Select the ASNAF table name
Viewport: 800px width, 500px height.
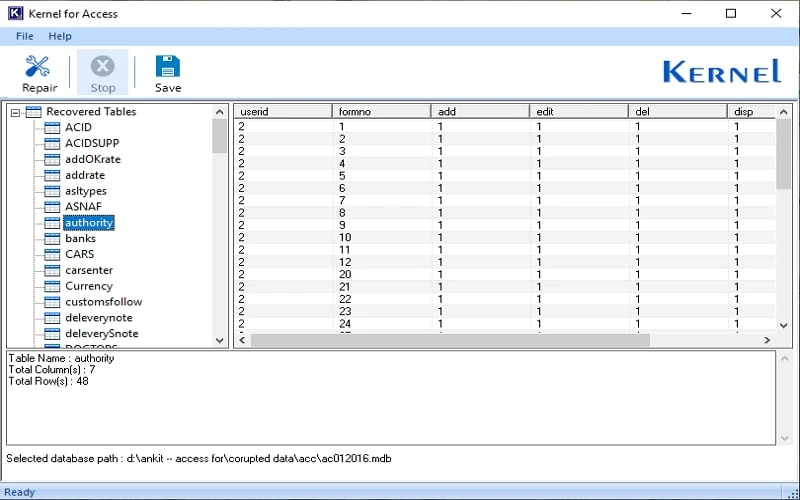(83, 207)
